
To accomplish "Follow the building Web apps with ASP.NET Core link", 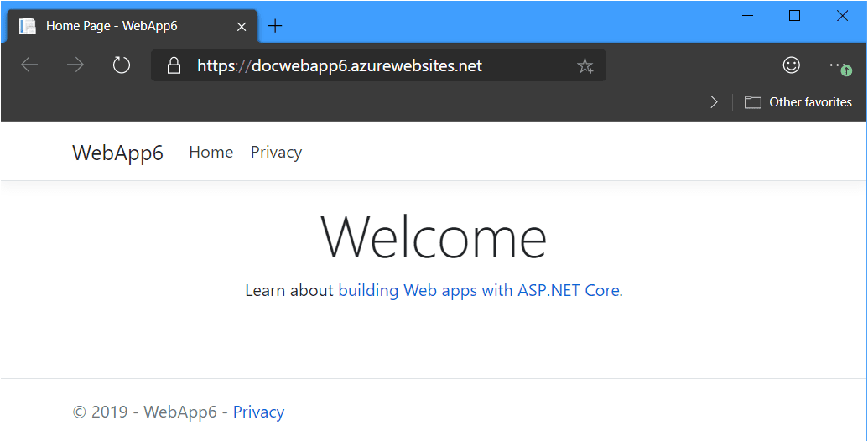I will click(x=478, y=291).
